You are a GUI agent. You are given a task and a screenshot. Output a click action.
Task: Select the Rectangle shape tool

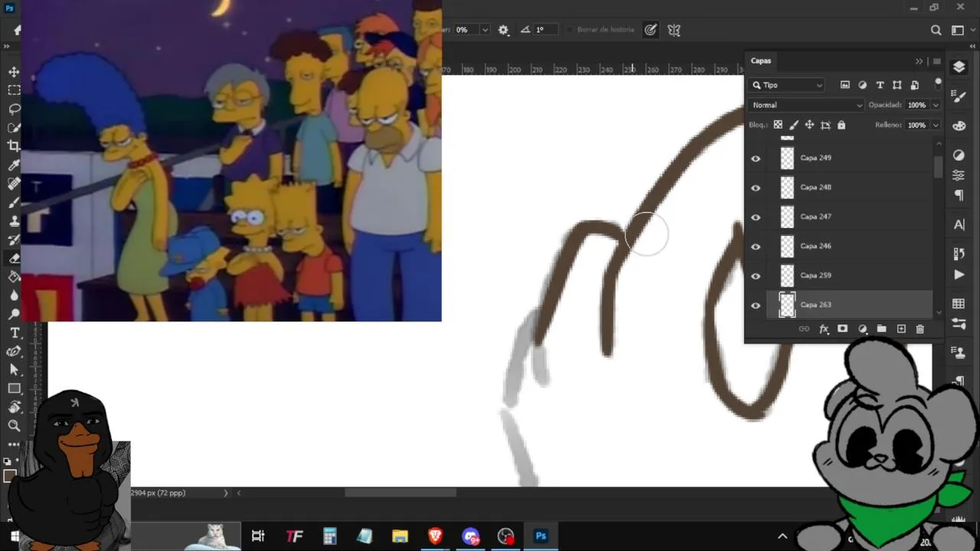point(14,389)
